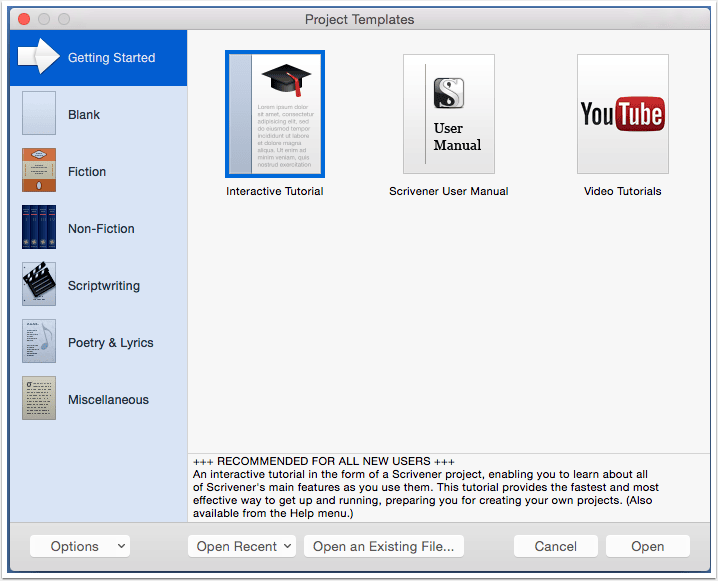
Task: Select the YouTube Video Tutorials icon
Action: (623, 114)
